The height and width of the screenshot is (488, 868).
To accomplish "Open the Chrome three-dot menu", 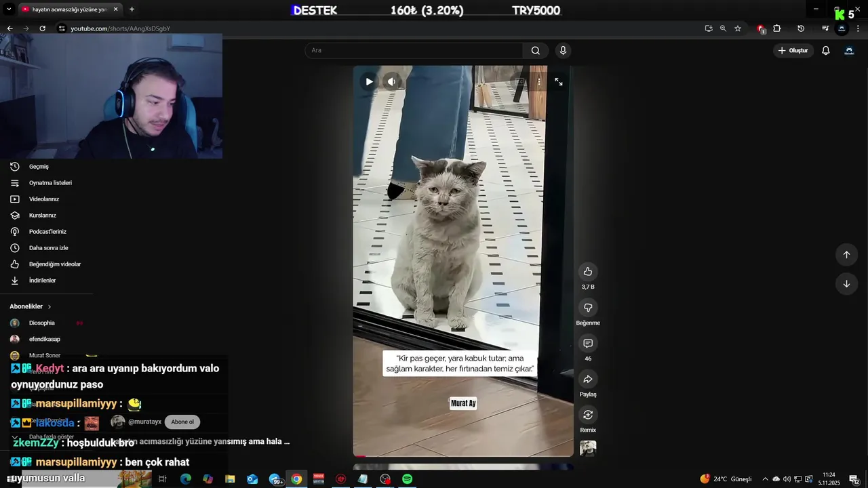I will point(859,28).
